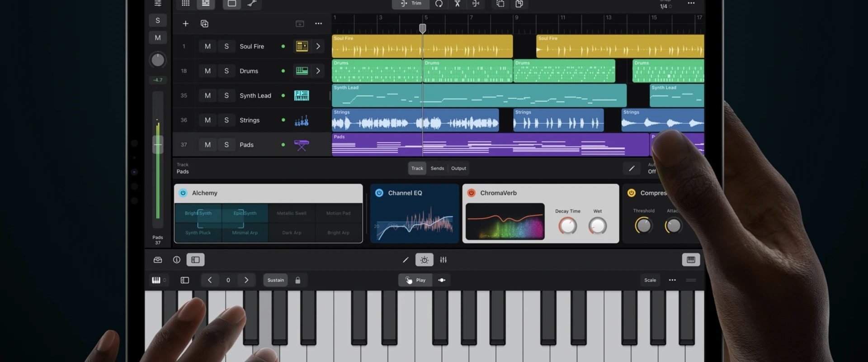This screenshot has width=868, height=362.
Task: Open the plug-ins dial icon
Action: 425,260
